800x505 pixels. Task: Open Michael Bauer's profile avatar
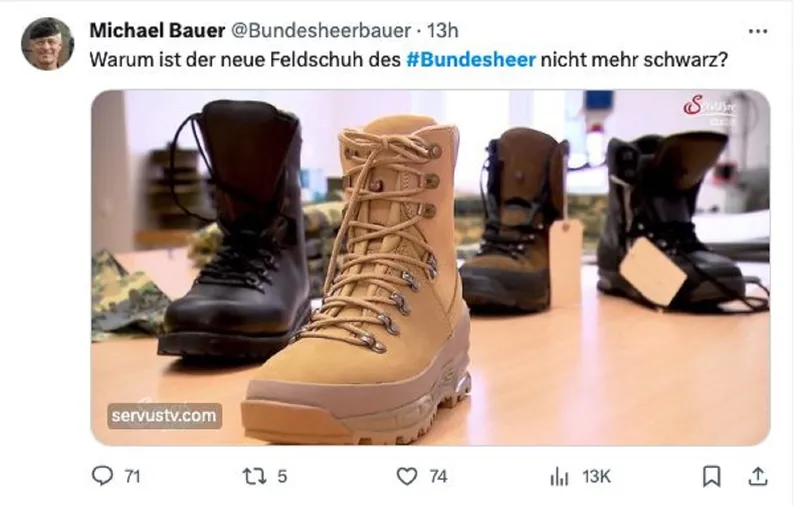click(47, 44)
